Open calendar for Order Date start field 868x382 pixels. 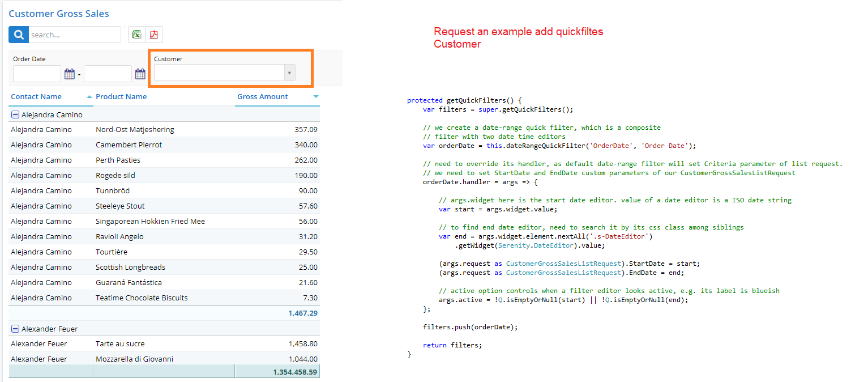pyautogui.click(x=70, y=74)
